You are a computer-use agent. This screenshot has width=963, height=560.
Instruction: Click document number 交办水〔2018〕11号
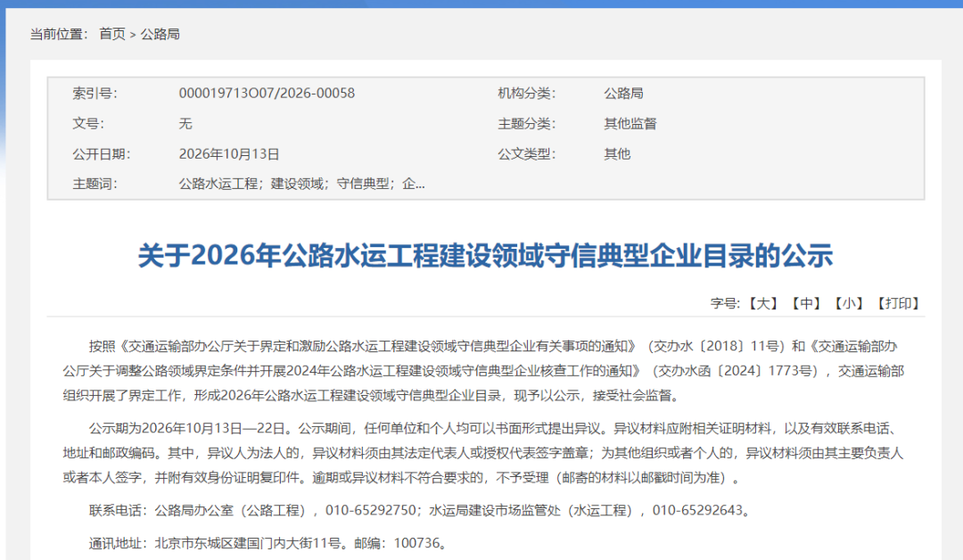719,346
